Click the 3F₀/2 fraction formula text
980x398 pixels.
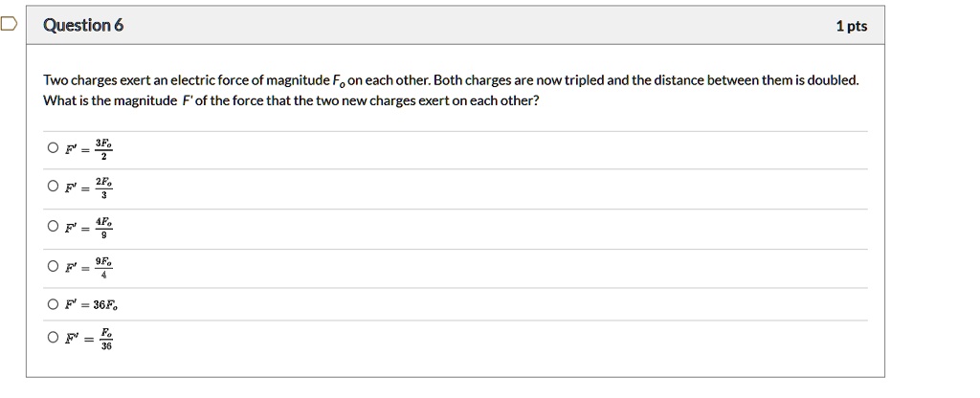(103, 149)
